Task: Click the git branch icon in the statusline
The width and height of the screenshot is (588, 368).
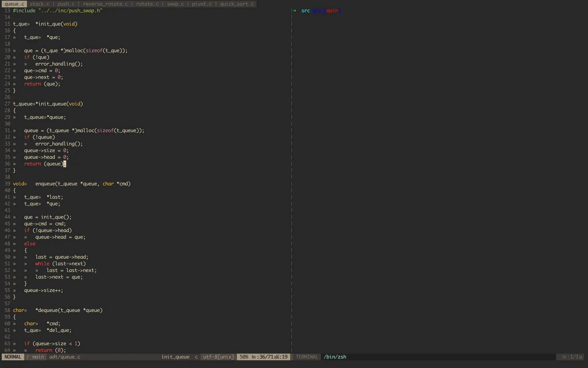Action: click(x=28, y=357)
